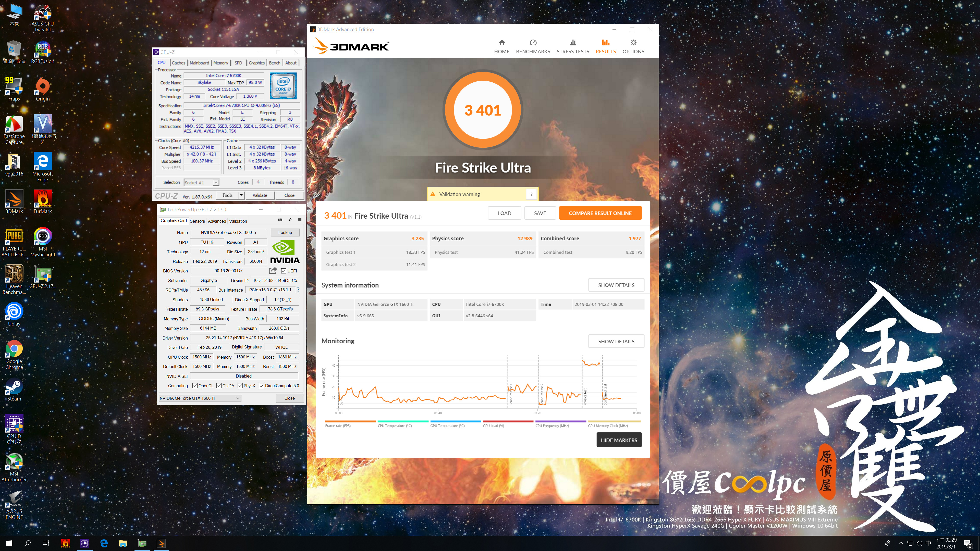Click GPU-Z Lookup button

click(285, 232)
